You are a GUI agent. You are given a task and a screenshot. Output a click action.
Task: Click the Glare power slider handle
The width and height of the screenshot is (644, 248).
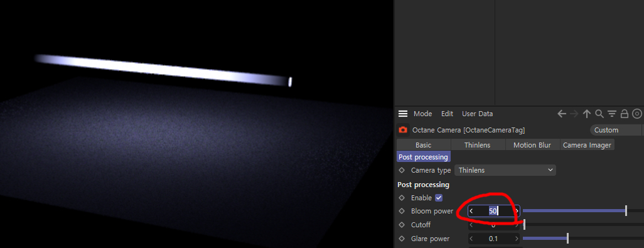click(x=567, y=238)
